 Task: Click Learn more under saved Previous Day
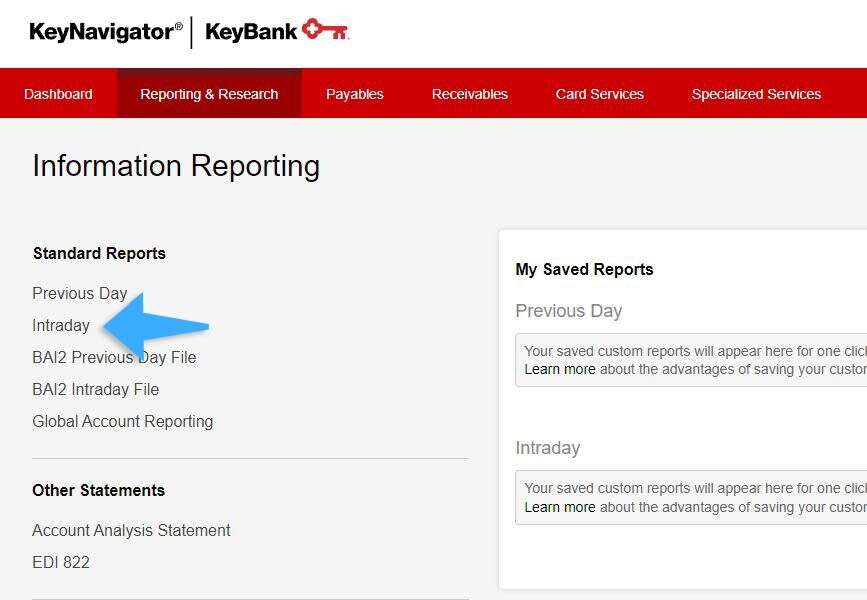tap(559, 369)
